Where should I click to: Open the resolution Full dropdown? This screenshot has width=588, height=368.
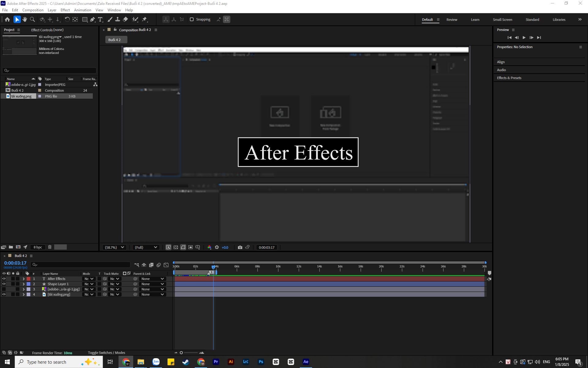146,247
